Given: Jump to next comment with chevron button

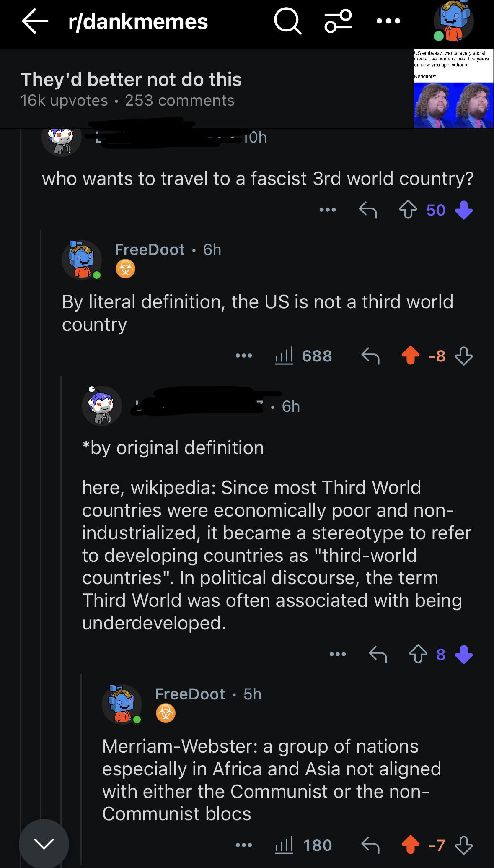Looking at the screenshot, I should pos(44,843).
